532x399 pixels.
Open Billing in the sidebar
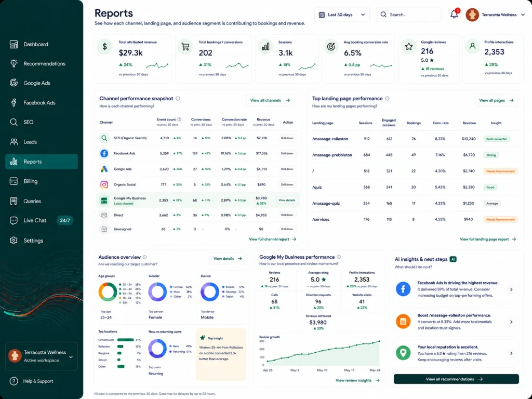point(42,181)
